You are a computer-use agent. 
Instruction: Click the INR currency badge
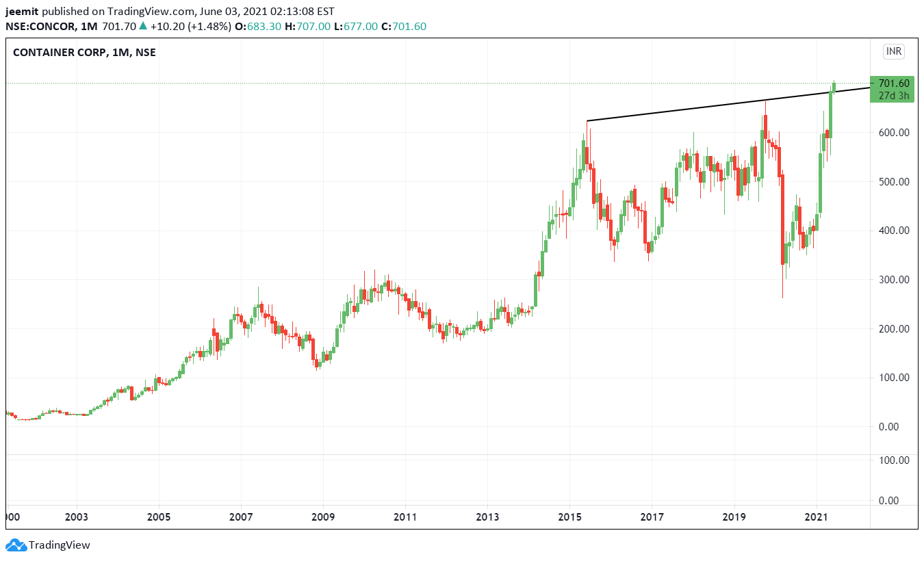click(894, 51)
